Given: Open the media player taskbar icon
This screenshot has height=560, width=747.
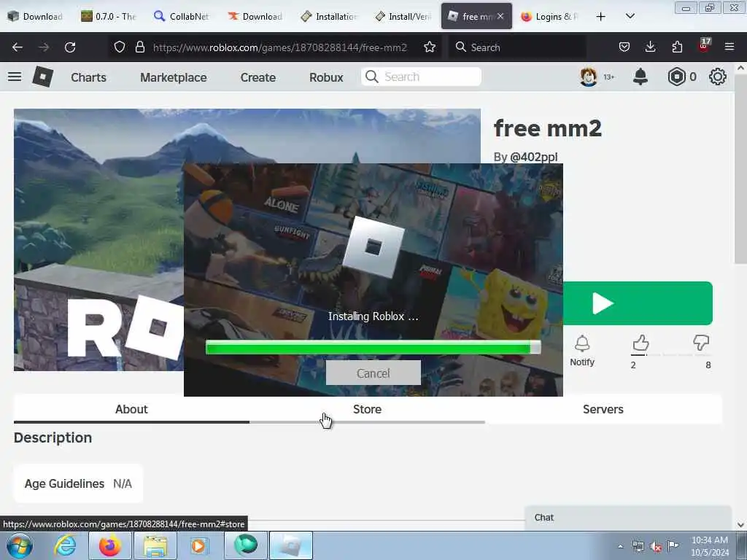Looking at the screenshot, I should tap(199, 545).
